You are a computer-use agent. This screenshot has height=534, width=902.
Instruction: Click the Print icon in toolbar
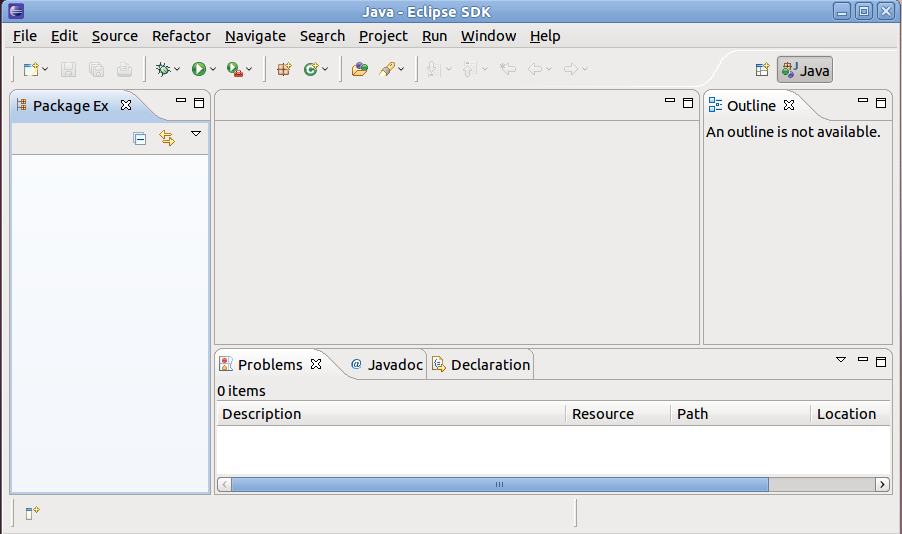124,70
